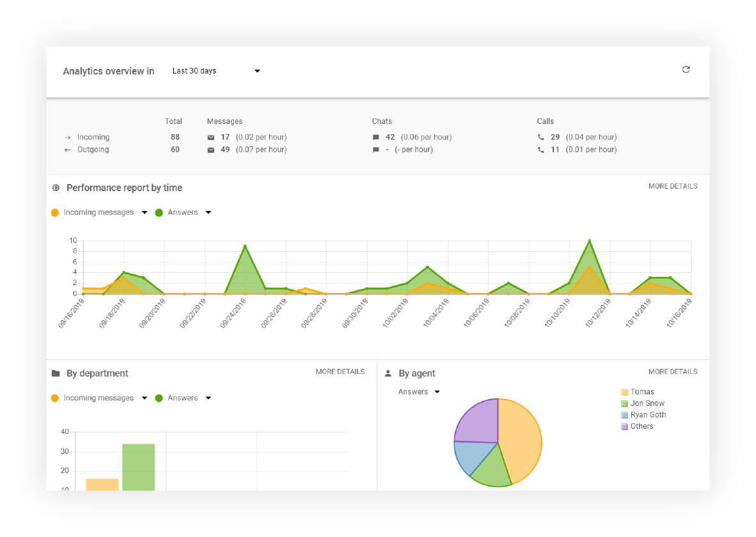Viewport: 756px width, 537px height.
Task: Click the phone icon beside the 29 incoming calls
Action: (x=541, y=137)
